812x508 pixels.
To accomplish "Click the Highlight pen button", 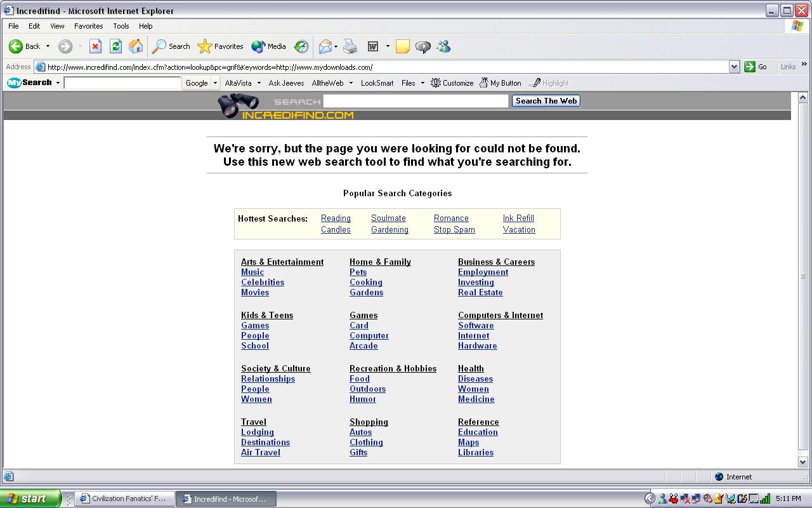I will (549, 83).
